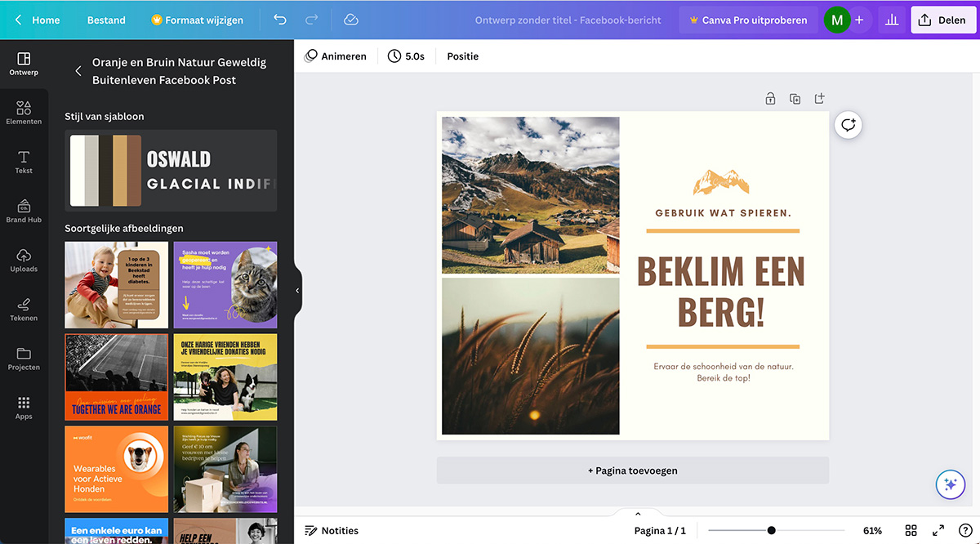The width and height of the screenshot is (980, 544).
Task: Select the wheat field photo
Action: [x=531, y=356]
